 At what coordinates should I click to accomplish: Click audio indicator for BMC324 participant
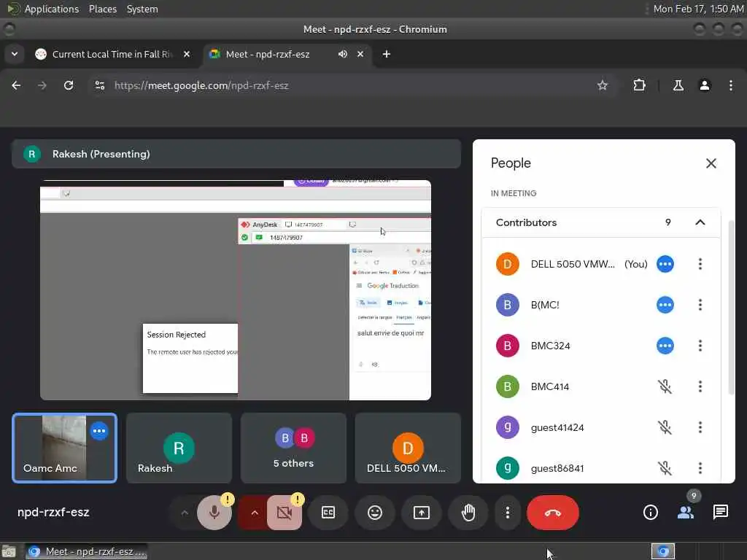tap(665, 346)
